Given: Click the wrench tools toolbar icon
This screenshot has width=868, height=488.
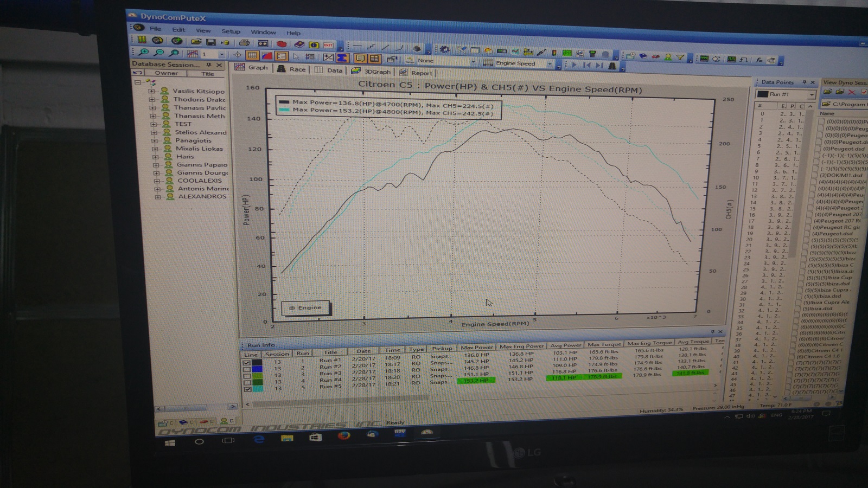Looking at the screenshot, I should coord(462,50).
